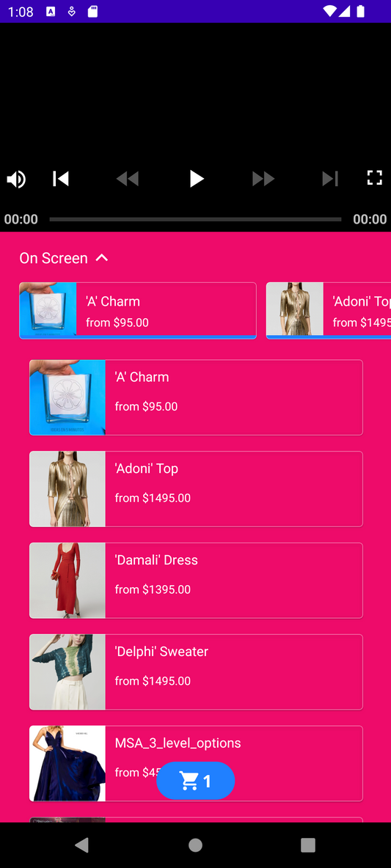Click the fast-forward button
Screen dimensions: 391x868
pyautogui.click(x=263, y=179)
